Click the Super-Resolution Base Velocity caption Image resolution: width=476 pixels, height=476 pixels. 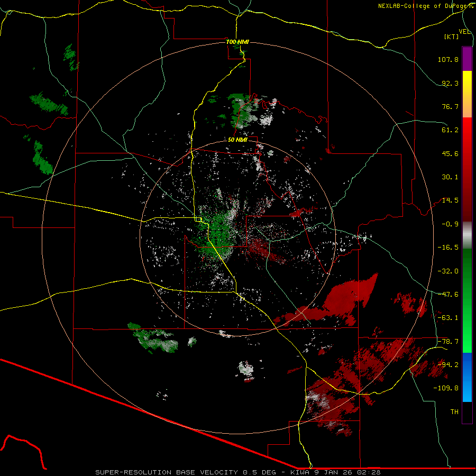(238, 472)
